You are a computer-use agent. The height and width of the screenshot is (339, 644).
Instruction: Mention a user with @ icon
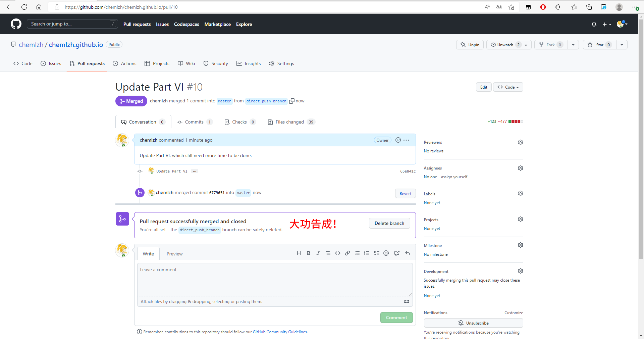tap(386, 253)
